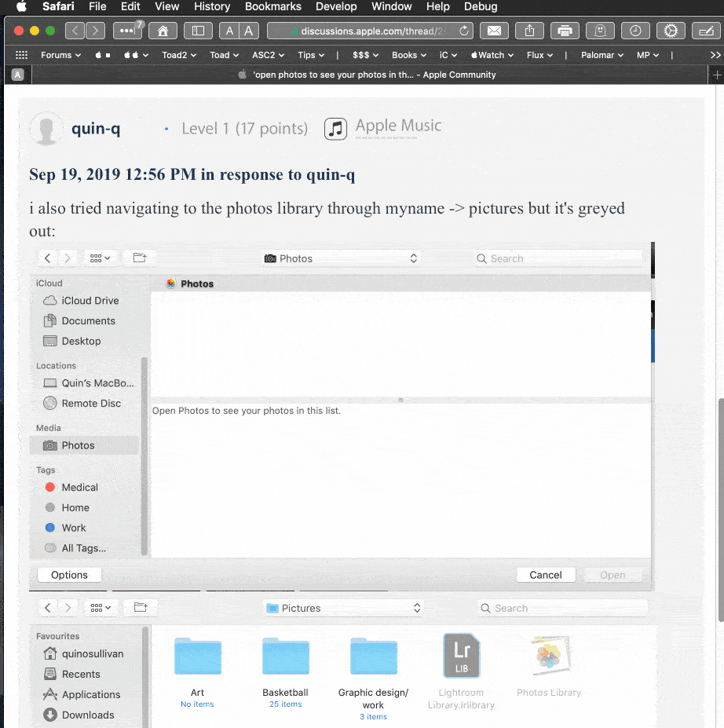Select Downloads in Favourites sidebar
This screenshot has width=724, height=728.
[85, 715]
